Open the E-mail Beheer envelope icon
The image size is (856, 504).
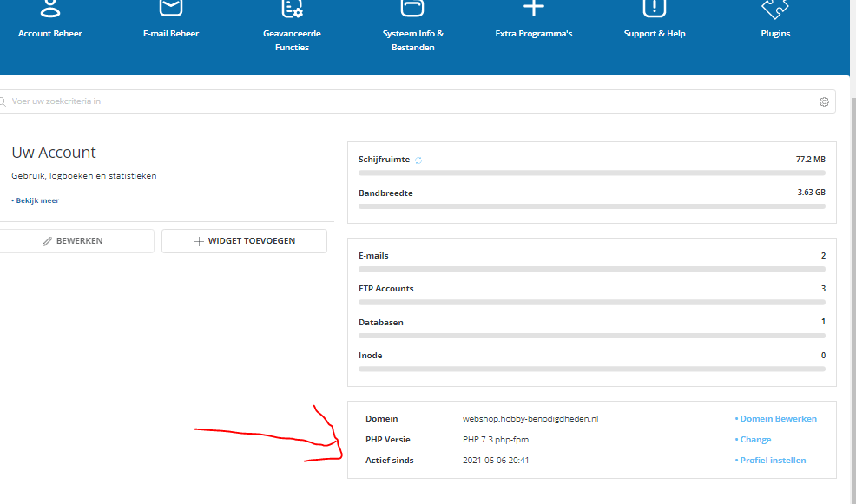171,8
